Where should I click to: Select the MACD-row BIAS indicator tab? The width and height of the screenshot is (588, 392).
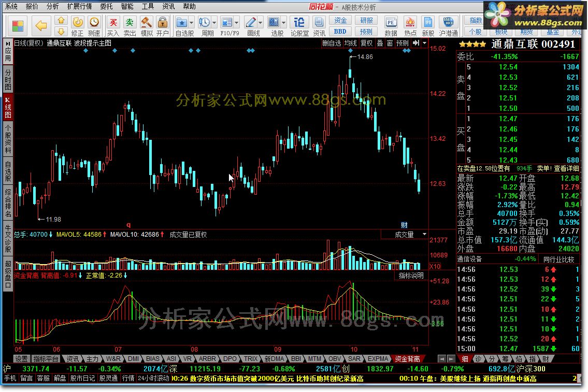tap(153, 359)
